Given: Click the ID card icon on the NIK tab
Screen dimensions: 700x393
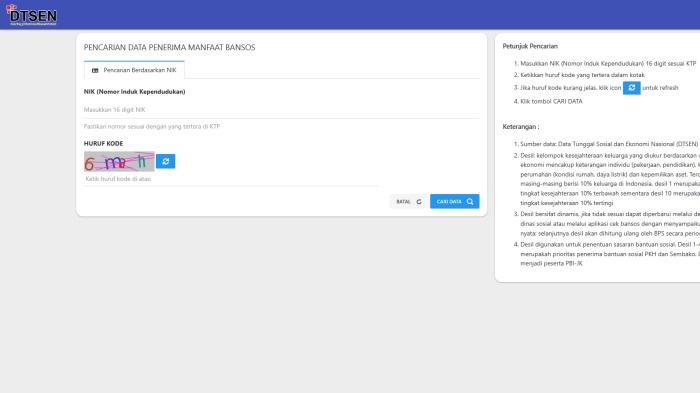Looking at the screenshot, I should click(x=95, y=71).
